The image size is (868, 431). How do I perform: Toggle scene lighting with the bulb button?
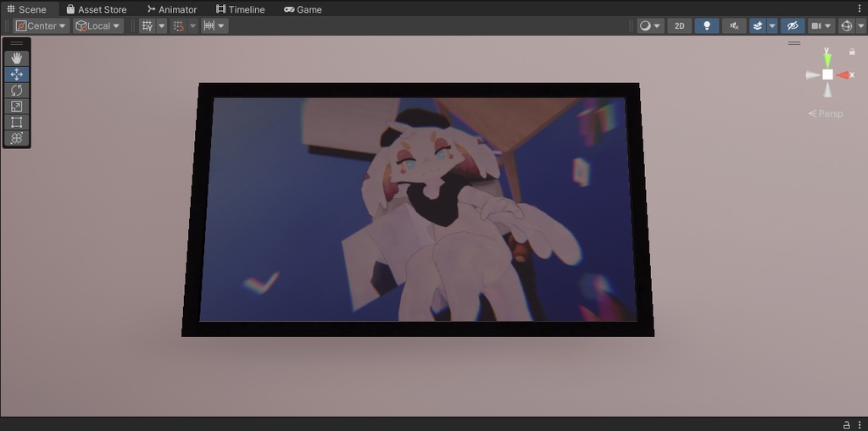pyautogui.click(x=707, y=26)
